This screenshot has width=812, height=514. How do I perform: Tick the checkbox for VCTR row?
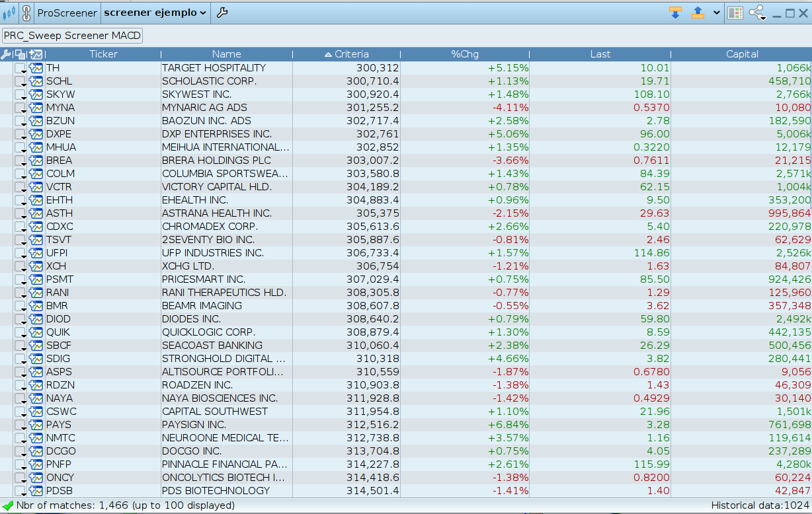coord(20,187)
